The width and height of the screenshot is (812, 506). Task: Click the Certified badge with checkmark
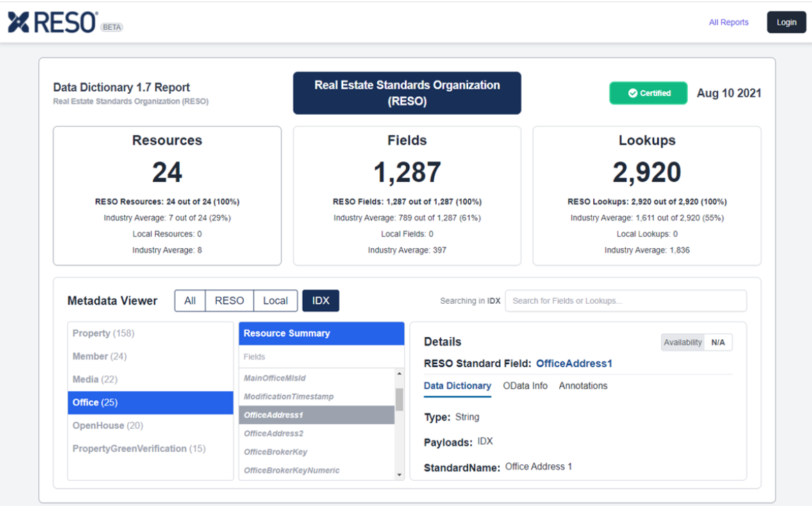tap(648, 93)
